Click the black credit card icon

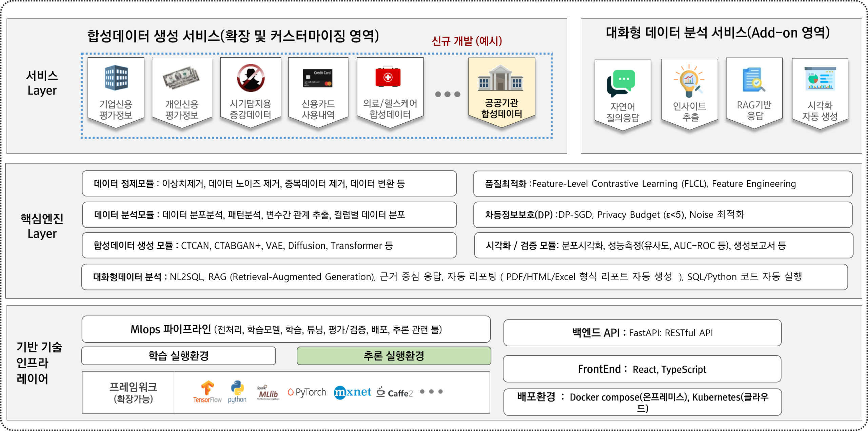click(x=318, y=78)
